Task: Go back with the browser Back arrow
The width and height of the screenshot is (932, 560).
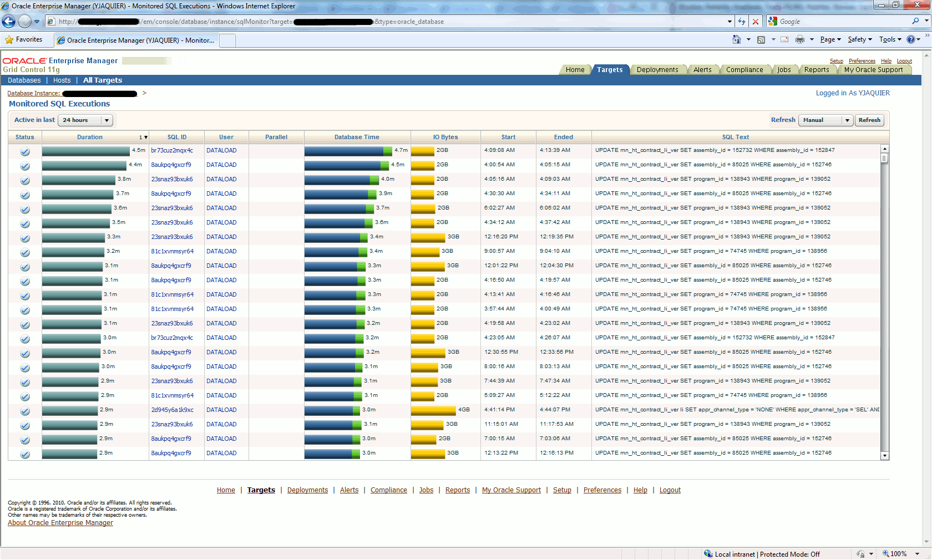Action: point(8,22)
